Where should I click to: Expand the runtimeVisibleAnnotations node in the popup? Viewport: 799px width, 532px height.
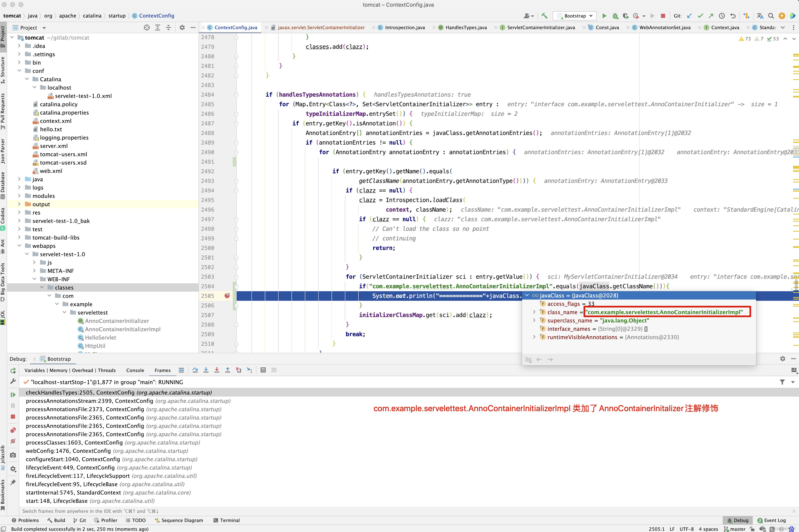pos(534,337)
